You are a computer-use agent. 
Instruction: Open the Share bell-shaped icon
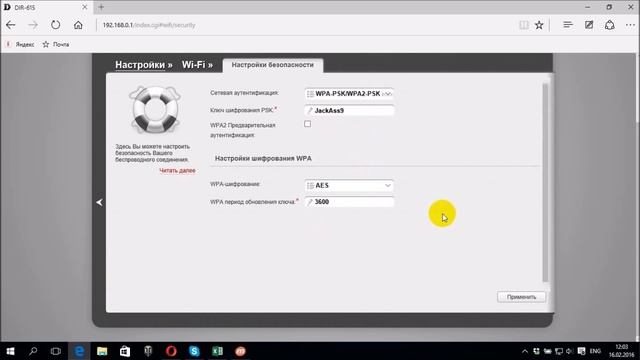(x=610, y=25)
